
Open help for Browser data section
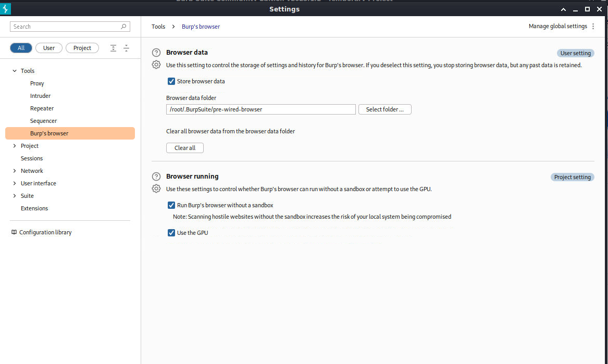(156, 53)
